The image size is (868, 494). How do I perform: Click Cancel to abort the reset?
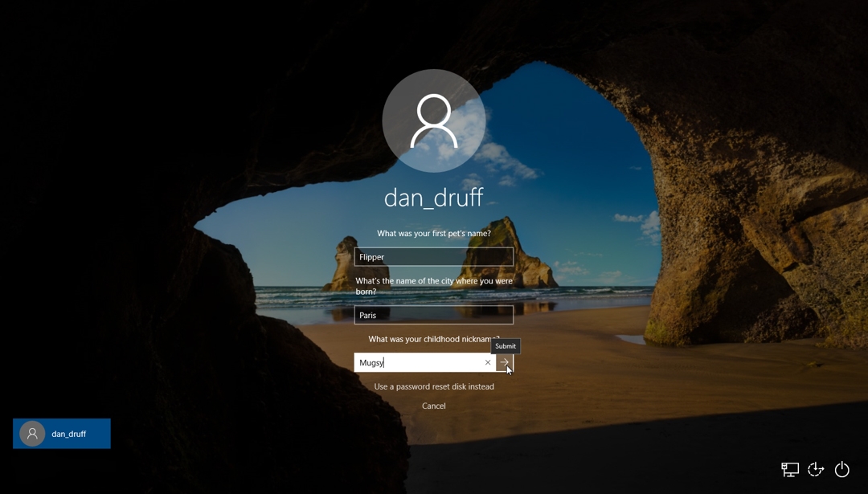pyautogui.click(x=434, y=406)
